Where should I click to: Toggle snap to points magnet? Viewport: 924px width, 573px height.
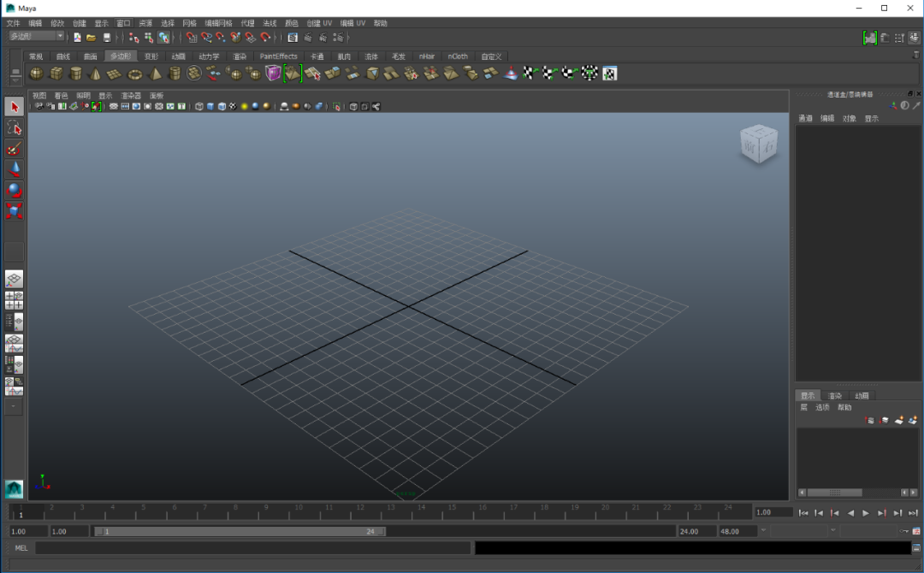(x=221, y=37)
